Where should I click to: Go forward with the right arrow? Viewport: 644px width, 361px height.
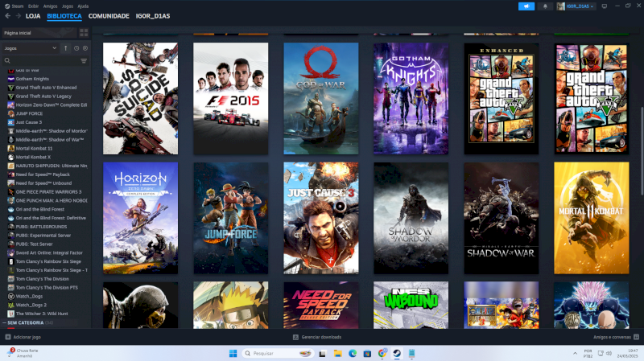(x=18, y=16)
